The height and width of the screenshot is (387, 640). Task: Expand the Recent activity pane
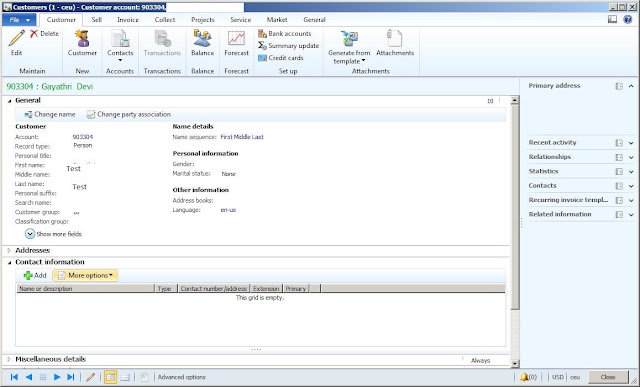tap(631, 143)
